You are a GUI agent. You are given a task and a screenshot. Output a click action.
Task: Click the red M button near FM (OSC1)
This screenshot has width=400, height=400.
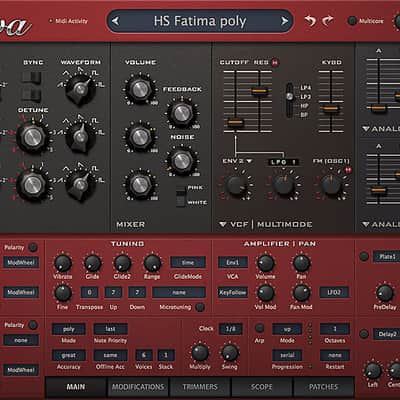(348, 170)
